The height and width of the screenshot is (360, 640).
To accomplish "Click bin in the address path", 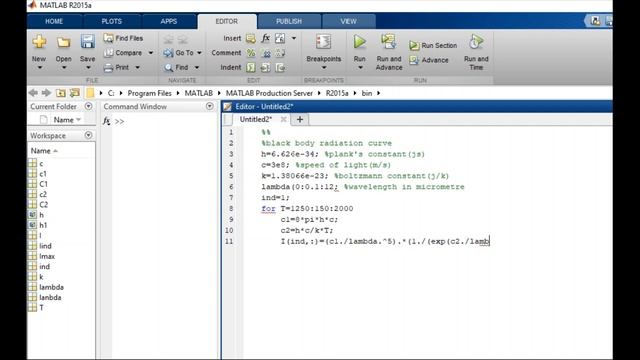I will [367, 93].
